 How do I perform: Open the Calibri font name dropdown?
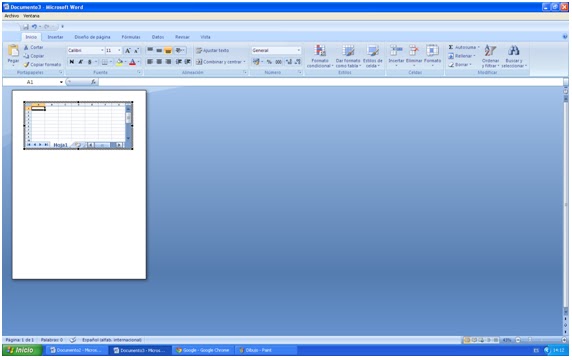[x=102, y=50]
